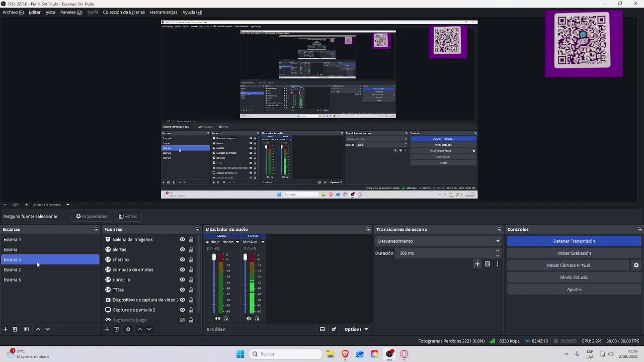Undock the Mezclador de audio panel
644x362 pixels.
368,229
